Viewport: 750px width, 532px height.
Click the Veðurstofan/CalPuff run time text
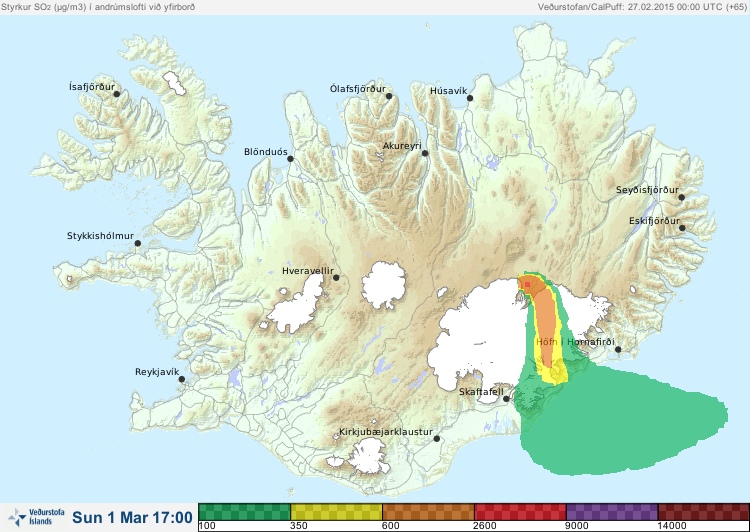642,7
